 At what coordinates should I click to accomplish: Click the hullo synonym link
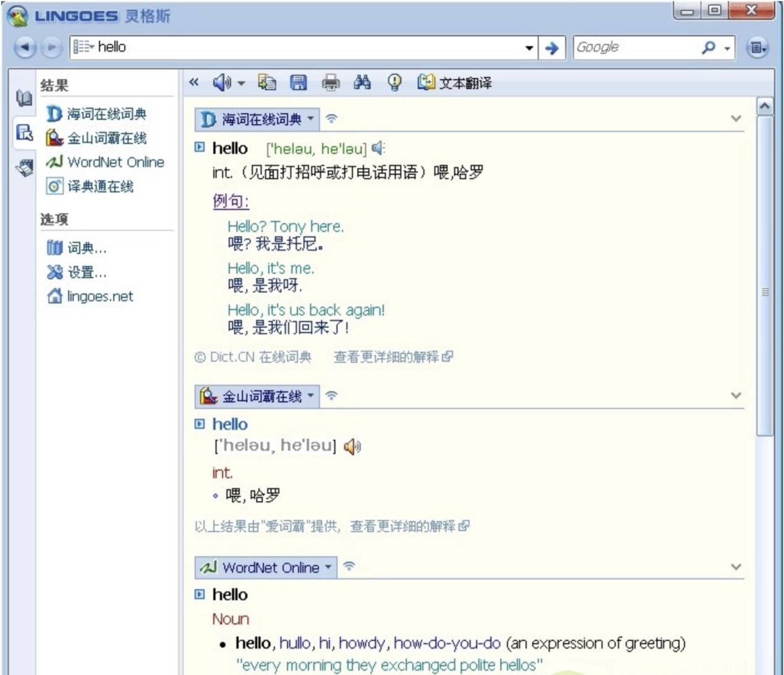[x=295, y=643]
